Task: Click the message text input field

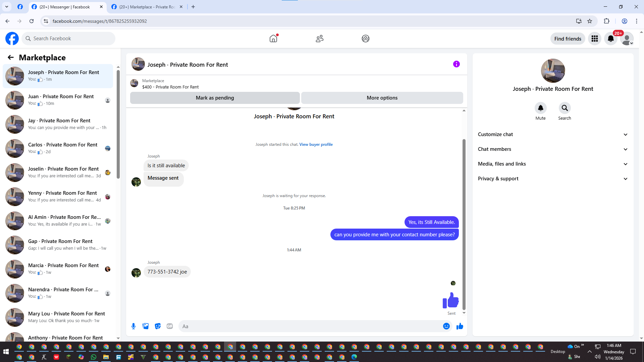Action: point(310,326)
